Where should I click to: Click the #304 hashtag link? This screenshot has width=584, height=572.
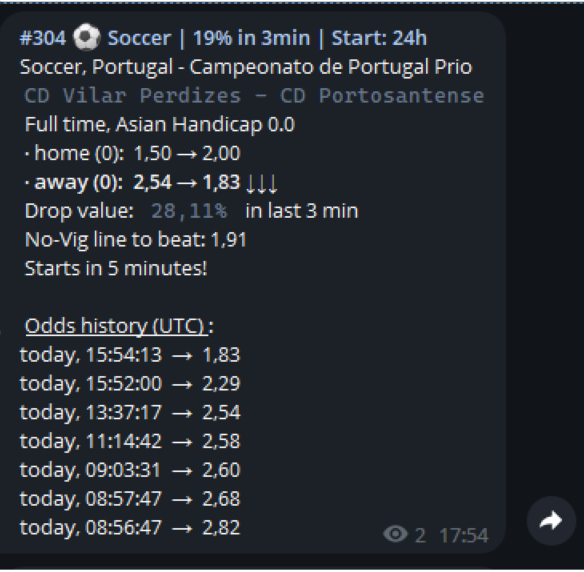43,38
